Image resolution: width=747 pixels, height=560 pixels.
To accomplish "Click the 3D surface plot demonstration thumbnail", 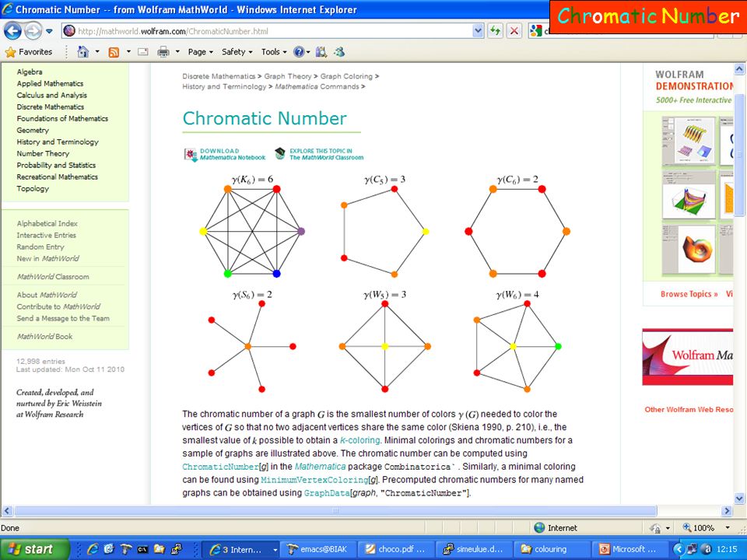I will [689, 196].
